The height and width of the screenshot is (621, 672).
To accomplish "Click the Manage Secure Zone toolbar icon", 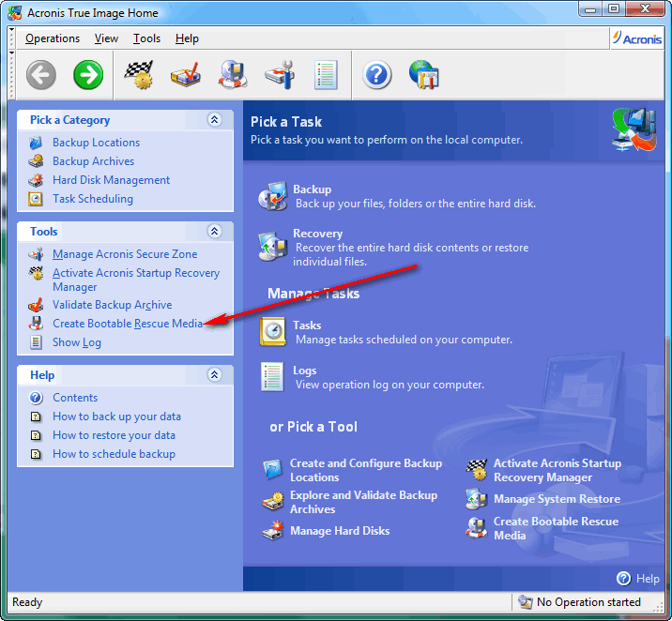I will [x=280, y=75].
